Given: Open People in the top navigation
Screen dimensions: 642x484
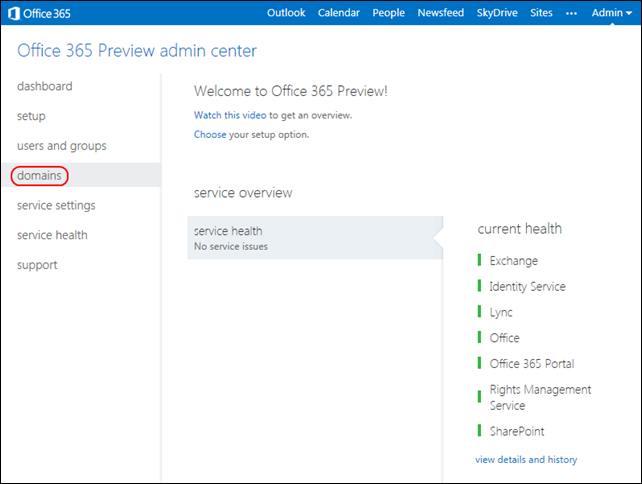Looking at the screenshot, I should [x=388, y=13].
